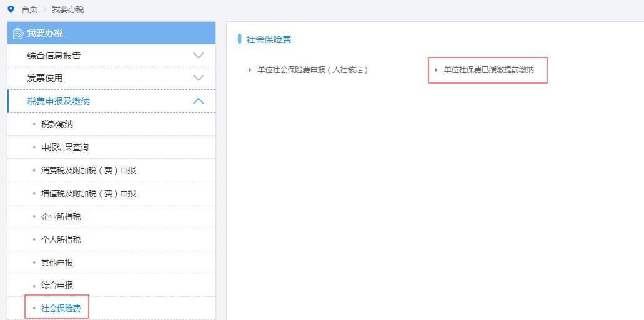Image resolution: width=644 pixels, height=320 pixels.
Task: Select the 税费申报及缴纳 menu section
Action: pos(111,101)
